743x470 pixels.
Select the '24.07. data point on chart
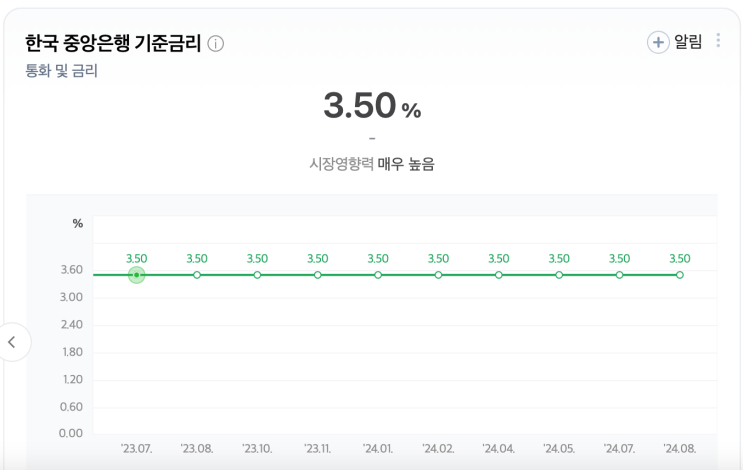(620, 275)
